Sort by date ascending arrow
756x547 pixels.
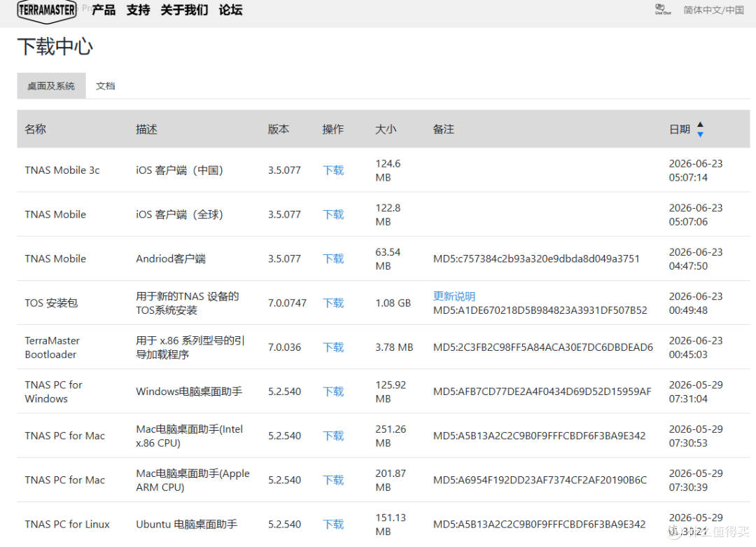click(700, 124)
